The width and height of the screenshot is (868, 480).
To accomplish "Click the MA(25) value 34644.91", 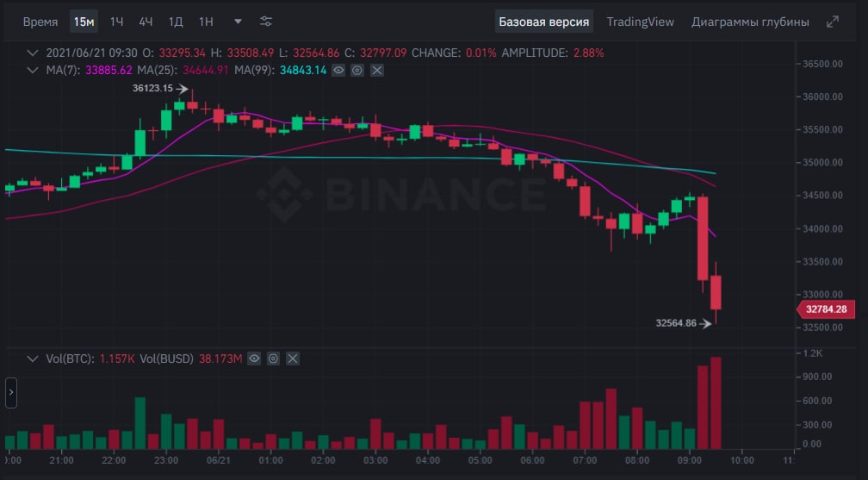I will [205, 71].
